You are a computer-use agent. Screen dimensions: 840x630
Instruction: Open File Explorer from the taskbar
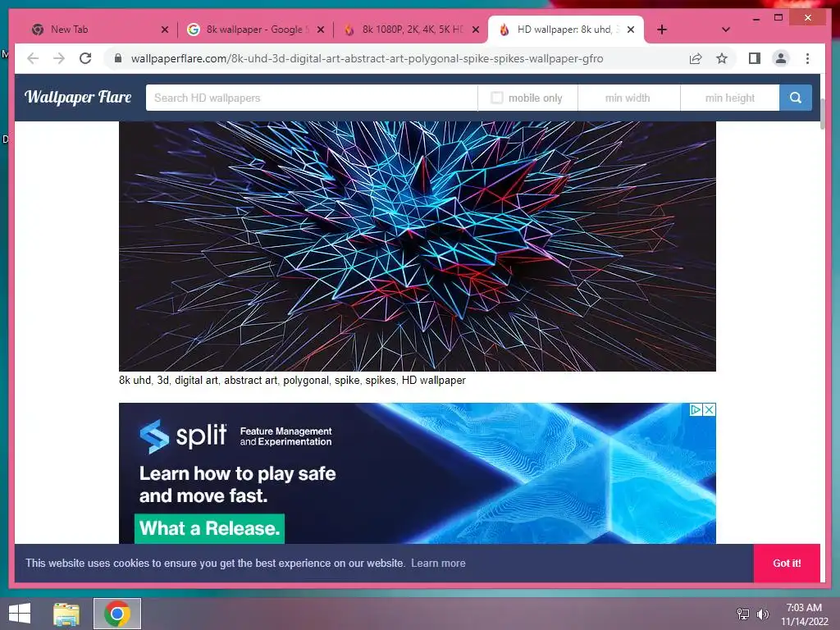click(x=66, y=614)
